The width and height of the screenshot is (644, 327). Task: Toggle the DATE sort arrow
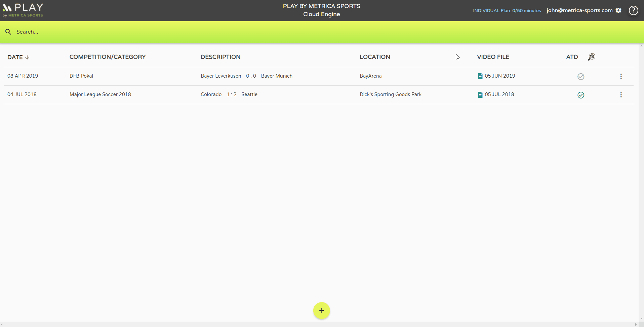(x=27, y=57)
